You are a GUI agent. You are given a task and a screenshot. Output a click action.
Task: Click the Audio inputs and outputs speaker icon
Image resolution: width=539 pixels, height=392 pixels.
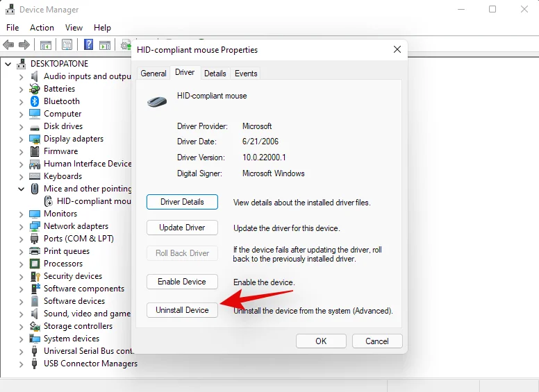point(34,76)
